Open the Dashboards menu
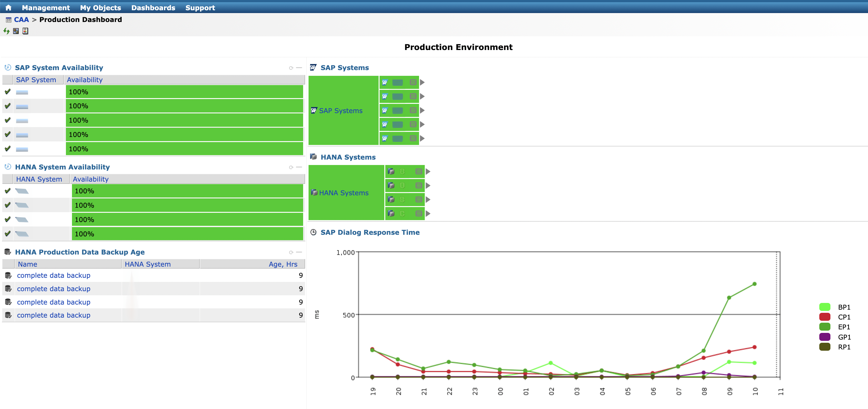Screen dimensions: 868x409 pyautogui.click(x=153, y=7)
